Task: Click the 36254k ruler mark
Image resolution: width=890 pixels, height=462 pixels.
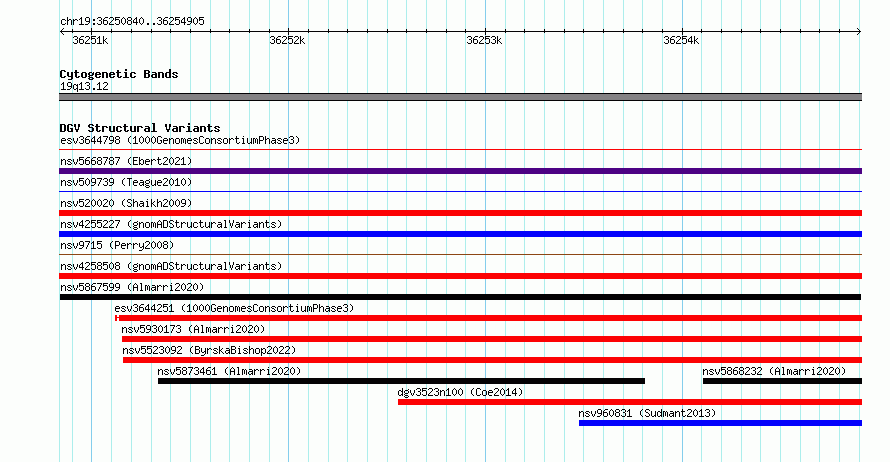Action: [x=681, y=40]
